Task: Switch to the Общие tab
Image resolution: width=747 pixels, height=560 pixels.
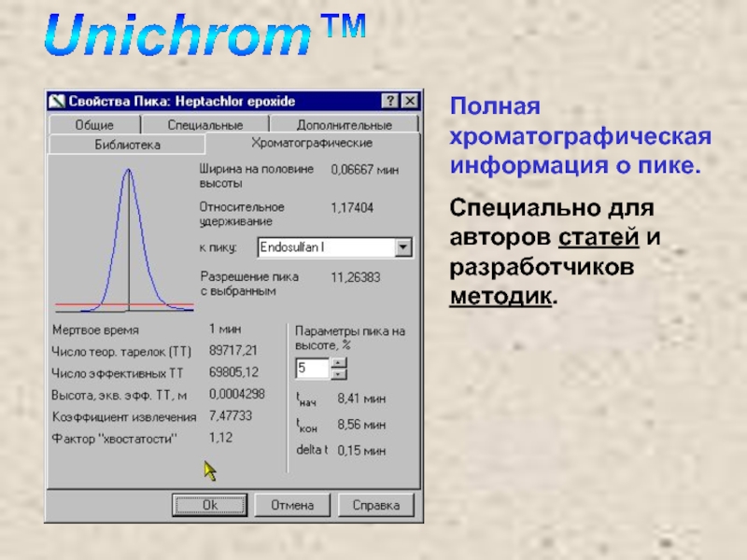Action: pos(94,125)
